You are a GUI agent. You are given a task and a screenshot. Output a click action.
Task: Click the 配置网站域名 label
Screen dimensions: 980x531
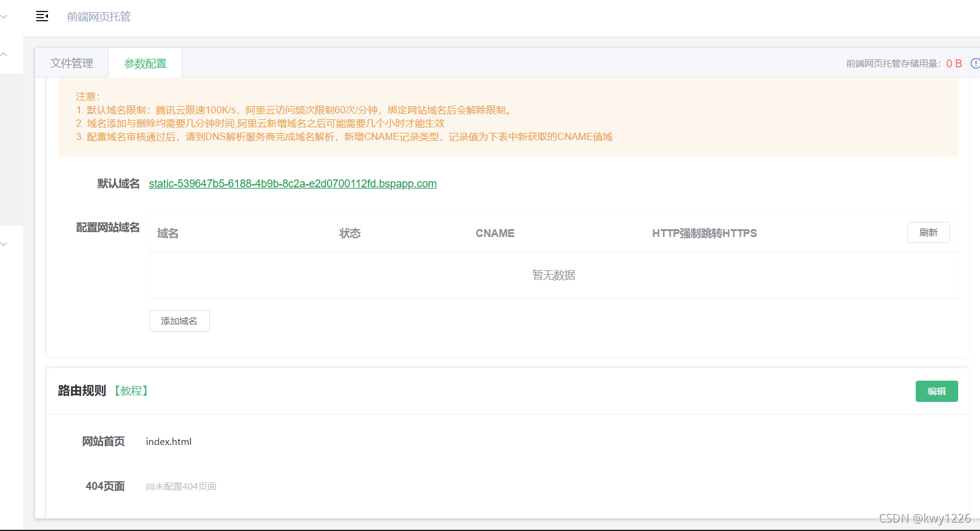point(108,227)
